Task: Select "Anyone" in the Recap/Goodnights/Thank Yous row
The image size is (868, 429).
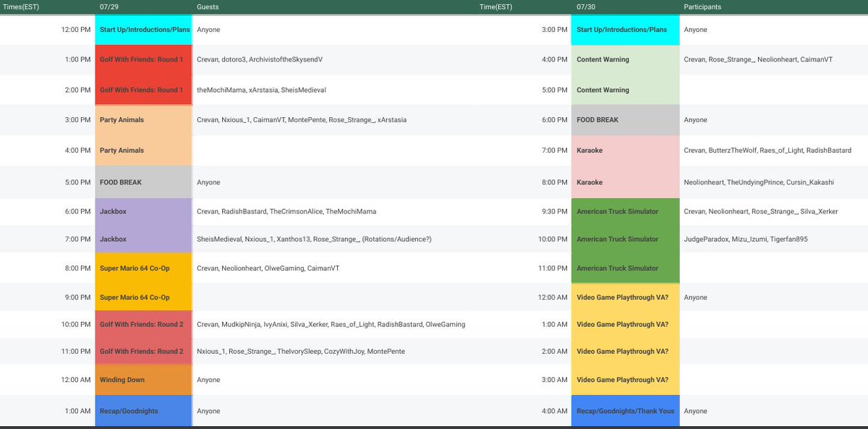Action: click(695, 411)
